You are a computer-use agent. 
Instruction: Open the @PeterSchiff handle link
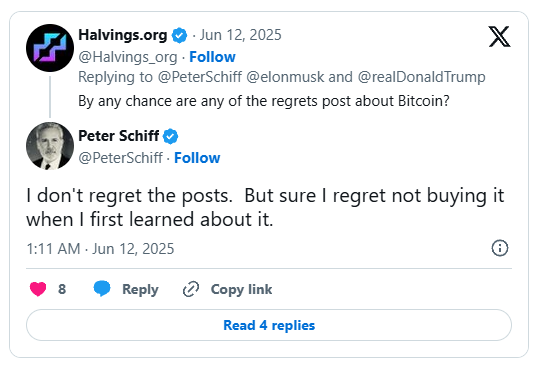pos(120,158)
